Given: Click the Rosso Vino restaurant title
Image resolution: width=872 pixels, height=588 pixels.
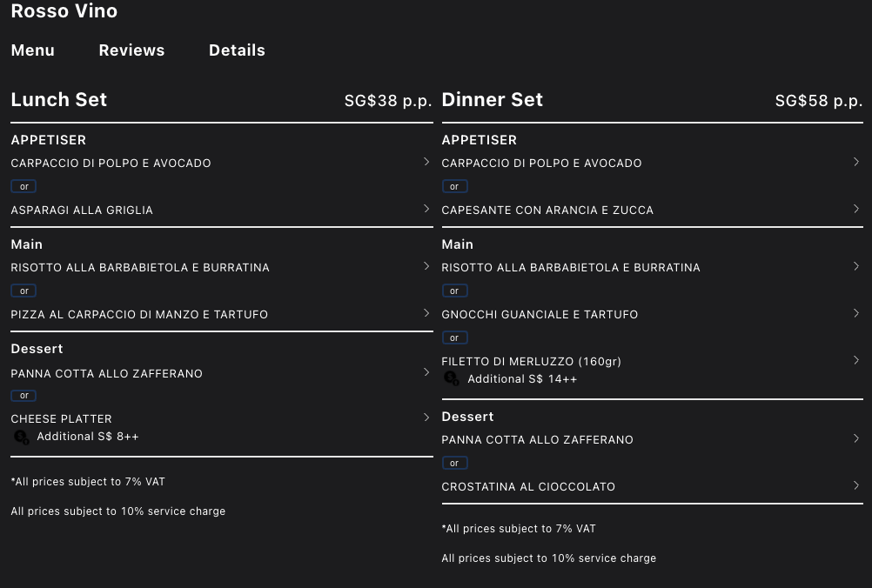Looking at the screenshot, I should 64,11.
